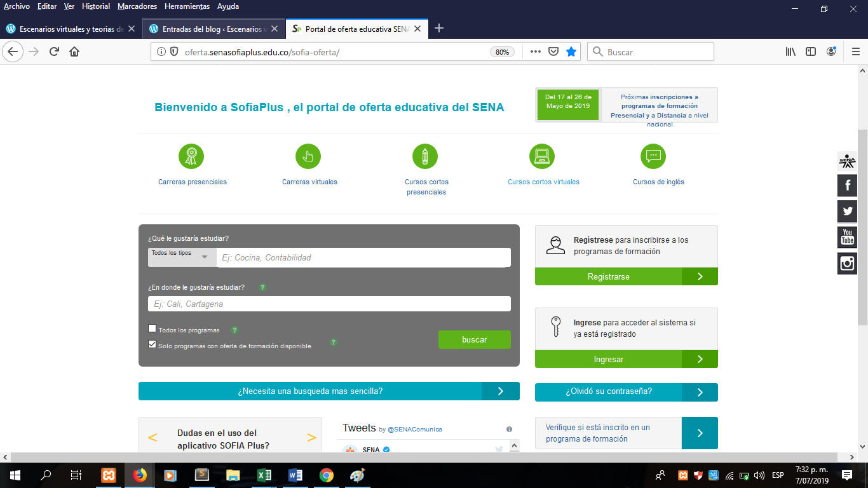Click the 80% zoom level indicator
Image resolution: width=868 pixels, height=488 pixels.
coord(502,52)
